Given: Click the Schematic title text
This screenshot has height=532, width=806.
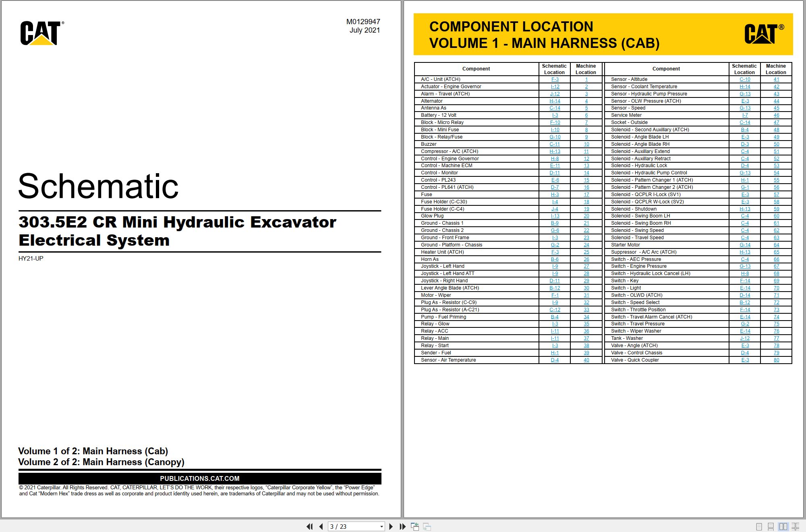Looking at the screenshot, I should [x=98, y=186].
